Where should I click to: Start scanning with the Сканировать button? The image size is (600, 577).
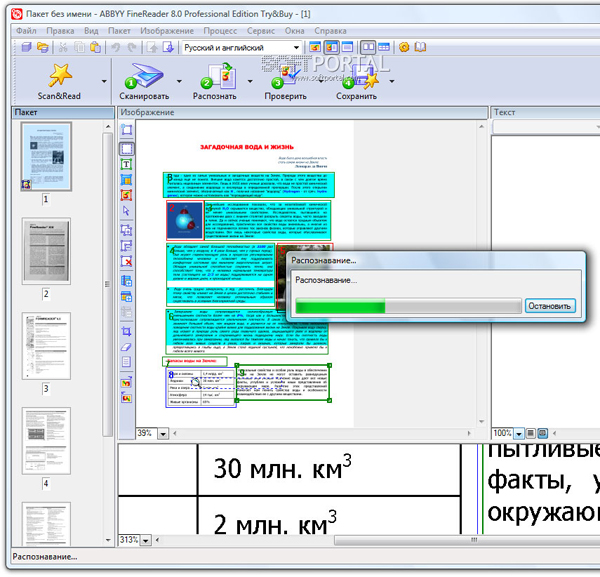tap(144, 81)
